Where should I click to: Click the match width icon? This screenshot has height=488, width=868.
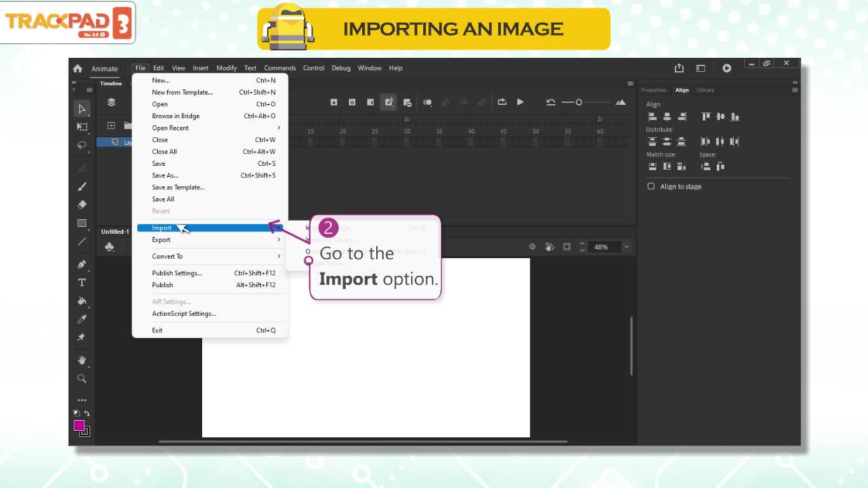[x=652, y=166]
